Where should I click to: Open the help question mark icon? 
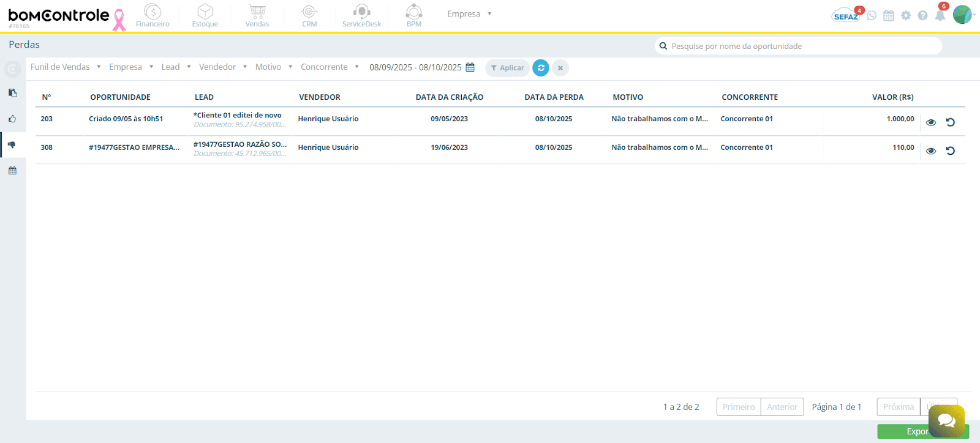(922, 15)
